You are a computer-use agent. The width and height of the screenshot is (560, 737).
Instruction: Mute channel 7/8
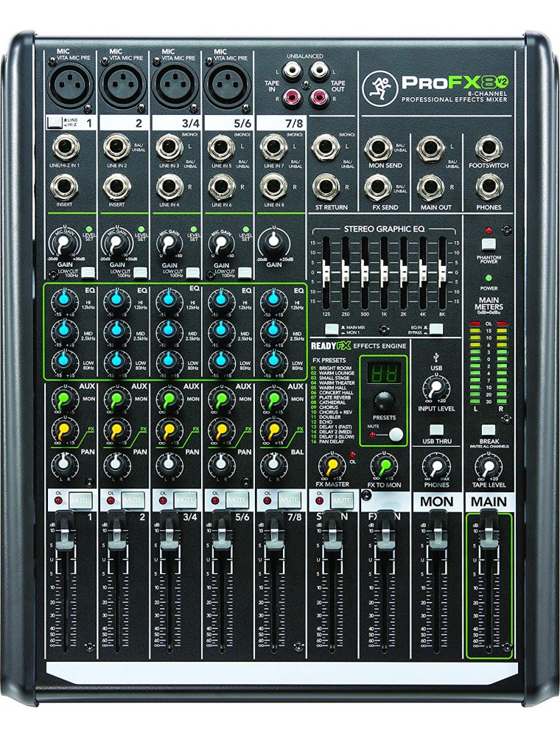point(289,500)
